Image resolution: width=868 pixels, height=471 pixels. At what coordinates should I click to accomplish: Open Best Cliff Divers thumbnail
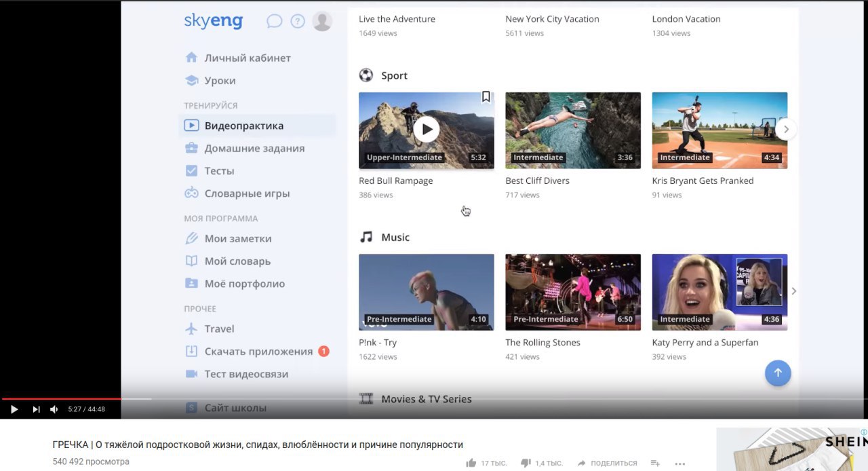pyautogui.click(x=573, y=130)
